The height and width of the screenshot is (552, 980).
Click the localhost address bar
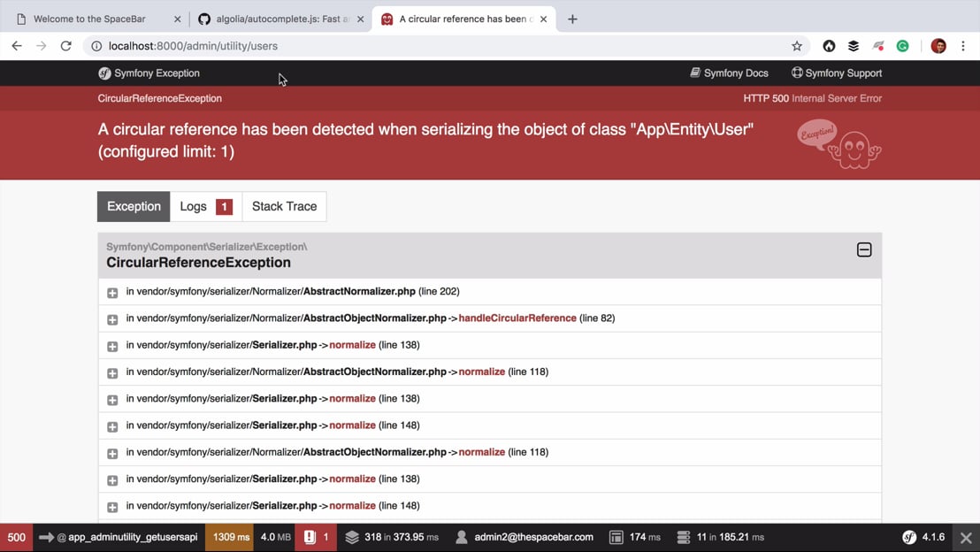tap(442, 46)
